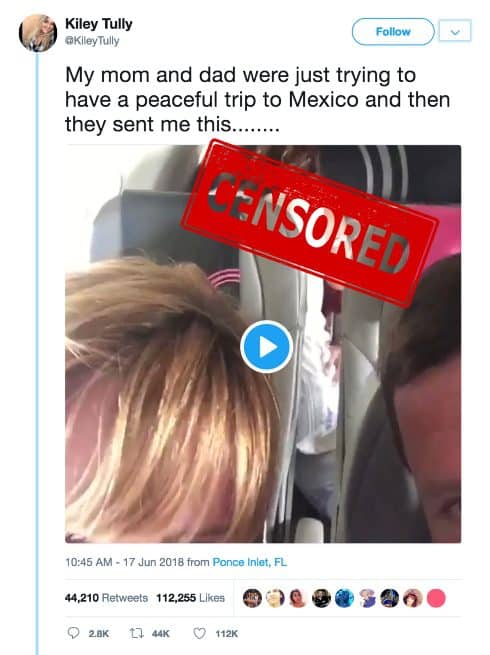The width and height of the screenshot is (490, 655).
Task: View the 44,210 Retweets list
Action: 107,598
